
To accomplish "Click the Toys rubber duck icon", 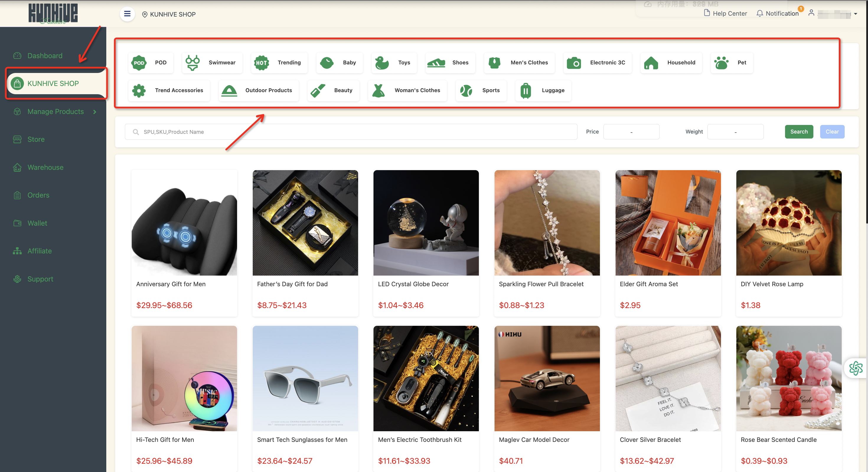I will point(382,63).
